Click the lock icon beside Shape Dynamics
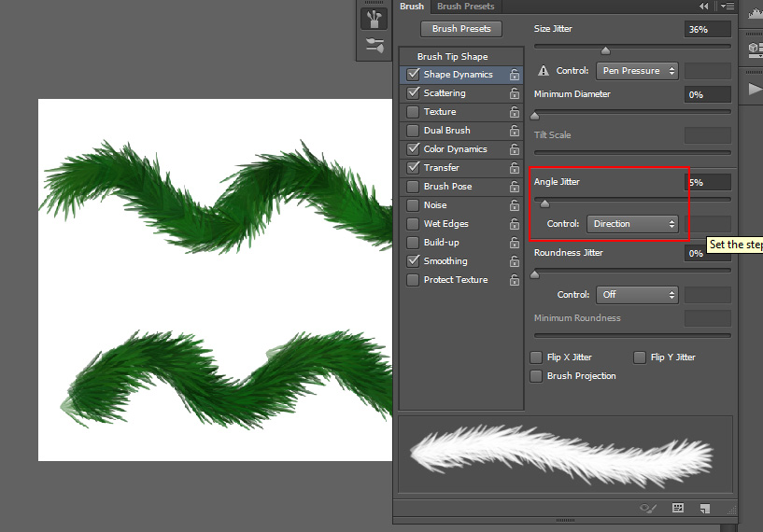 tap(514, 75)
